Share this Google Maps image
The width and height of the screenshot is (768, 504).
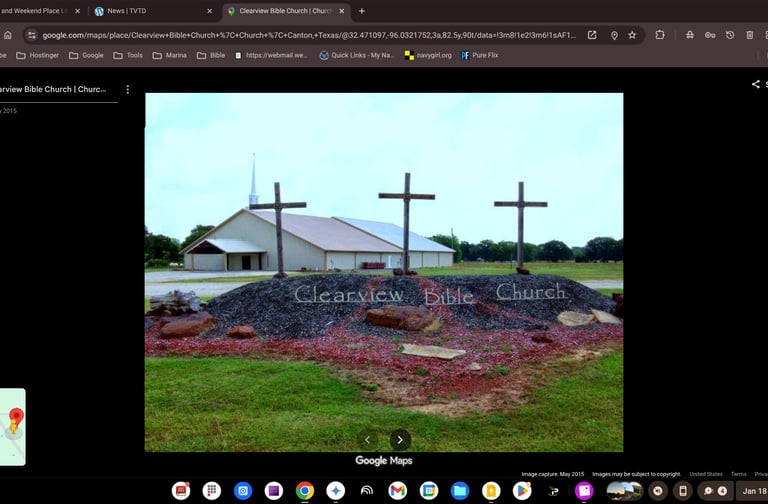coord(756,84)
